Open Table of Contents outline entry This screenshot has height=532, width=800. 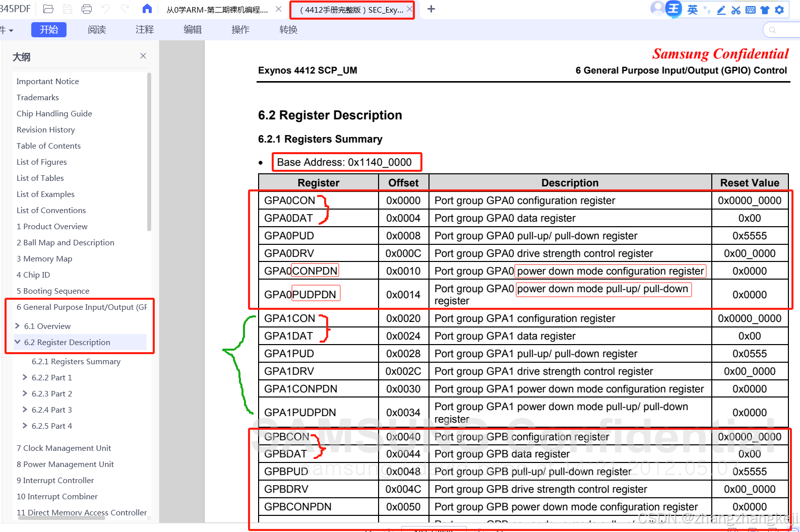(48, 146)
